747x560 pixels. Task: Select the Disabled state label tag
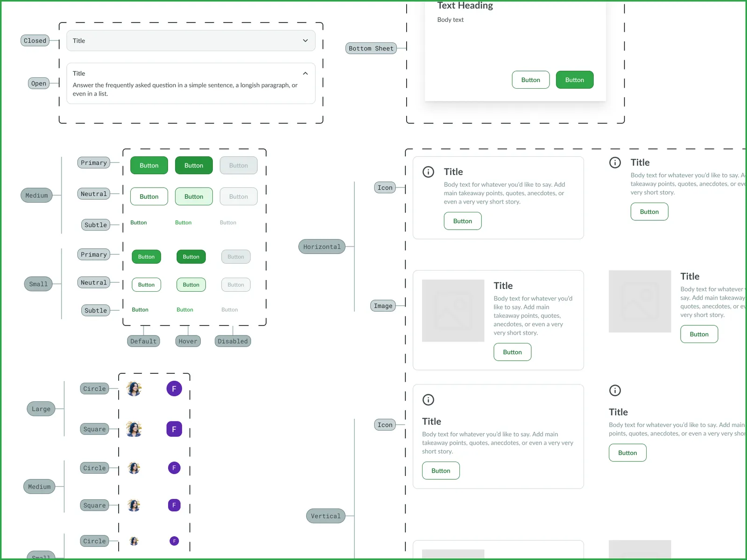pos(233,341)
